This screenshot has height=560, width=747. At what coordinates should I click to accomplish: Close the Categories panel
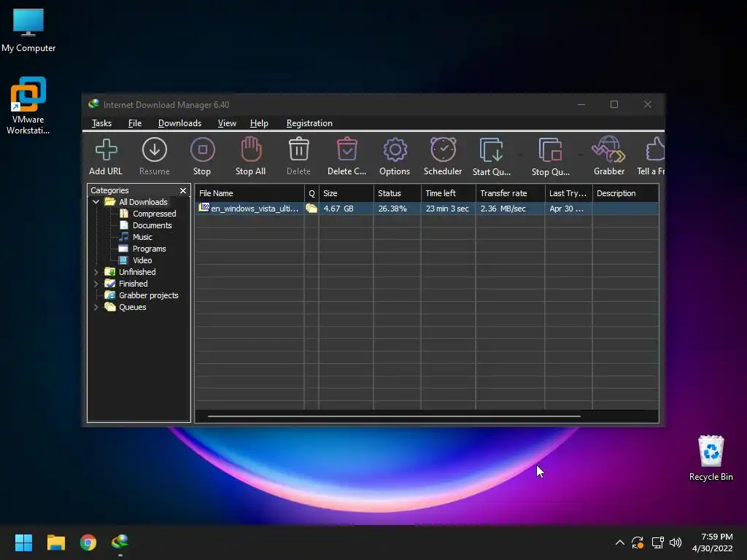(183, 190)
